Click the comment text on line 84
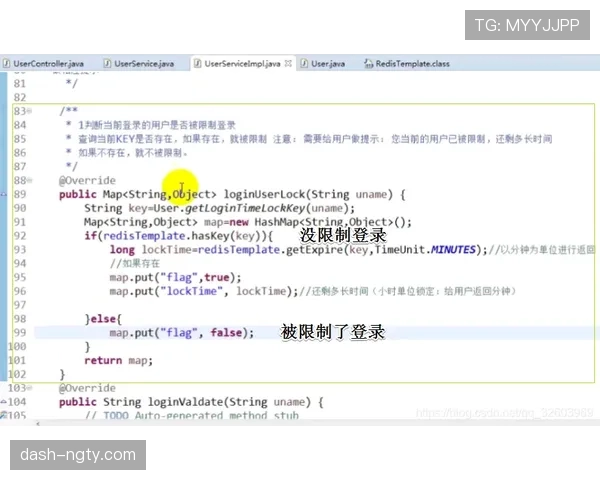 (x=157, y=125)
